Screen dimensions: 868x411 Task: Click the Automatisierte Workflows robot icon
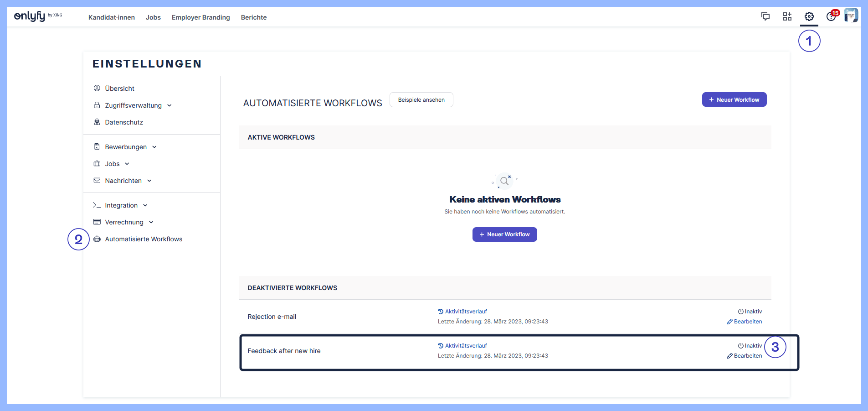click(97, 239)
